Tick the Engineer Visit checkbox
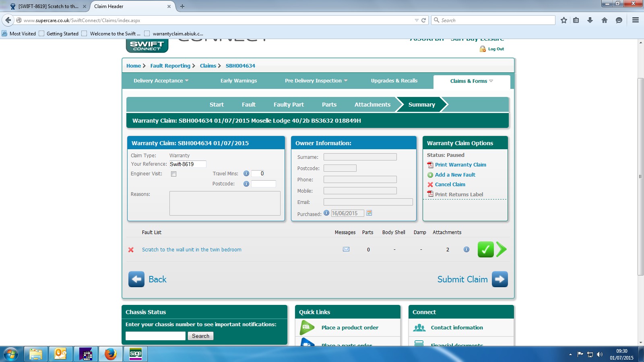 click(174, 174)
